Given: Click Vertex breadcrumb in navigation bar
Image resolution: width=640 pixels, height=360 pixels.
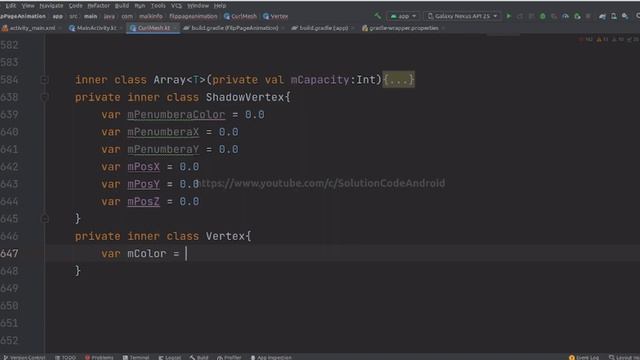Looking at the screenshot, I should tap(276, 16).
